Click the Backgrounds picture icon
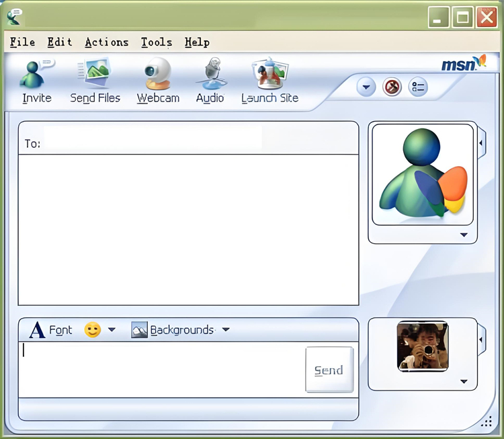The height and width of the screenshot is (439, 504). tap(139, 329)
